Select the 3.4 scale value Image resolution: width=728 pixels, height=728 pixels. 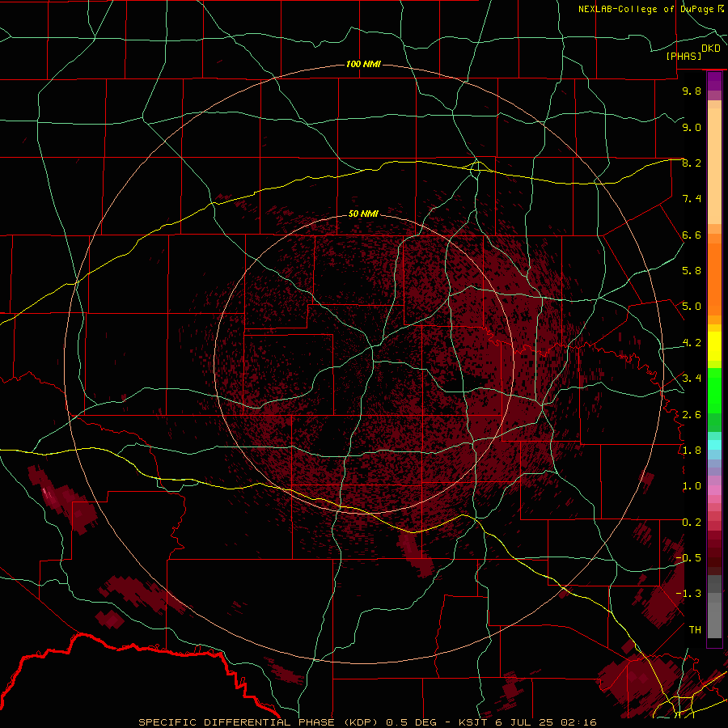(x=692, y=379)
